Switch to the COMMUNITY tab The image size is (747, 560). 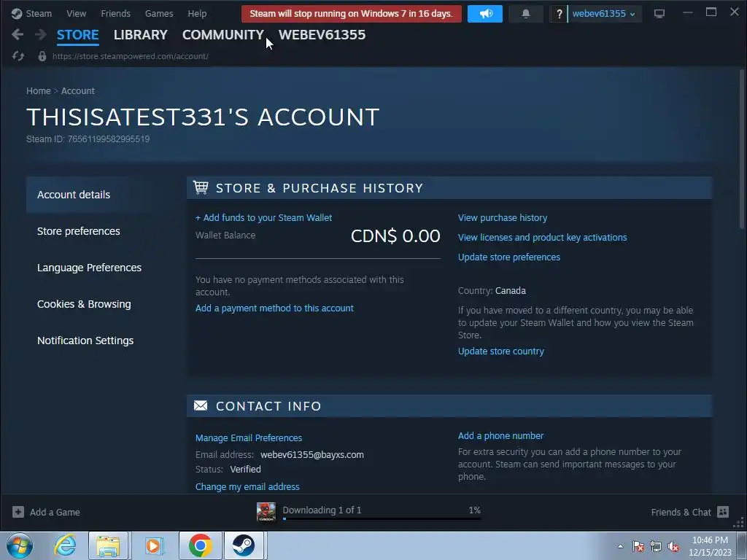coord(223,35)
